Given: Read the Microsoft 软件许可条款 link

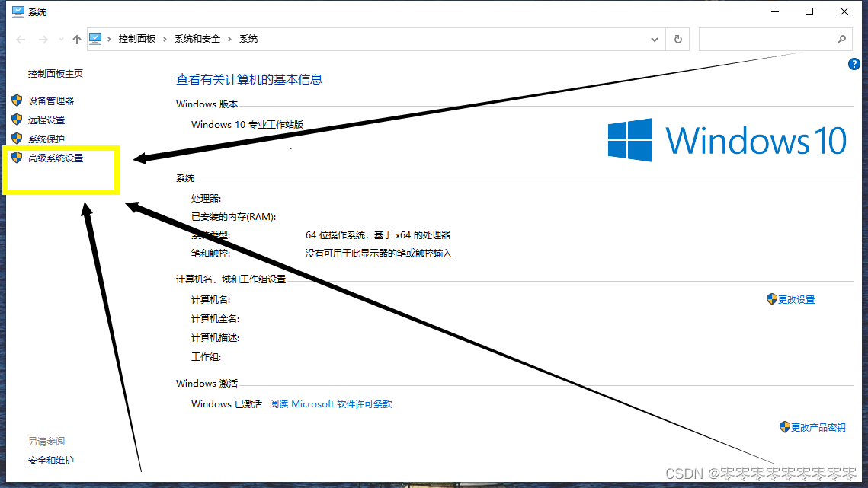Looking at the screenshot, I should pyautogui.click(x=331, y=404).
